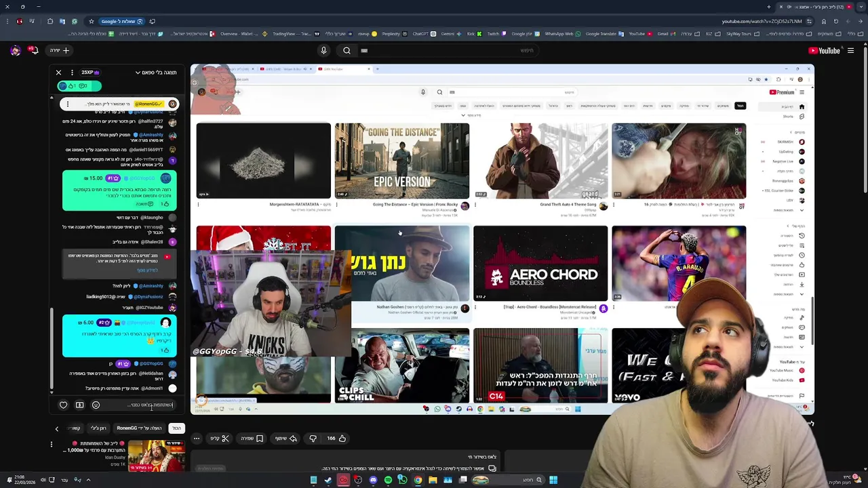Open Discord from the taskbar
868x488 pixels.
tap(373, 480)
